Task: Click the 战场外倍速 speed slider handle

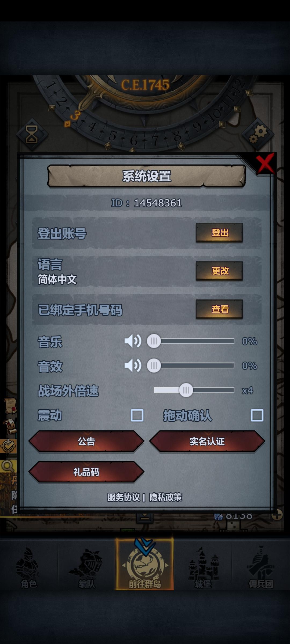Action: pyautogui.click(x=186, y=390)
